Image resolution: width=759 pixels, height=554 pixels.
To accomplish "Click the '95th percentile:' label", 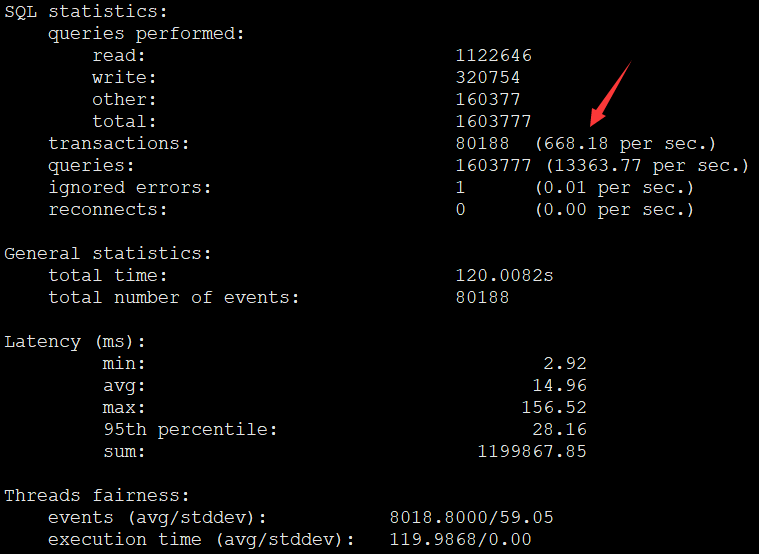I will pos(190,430).
